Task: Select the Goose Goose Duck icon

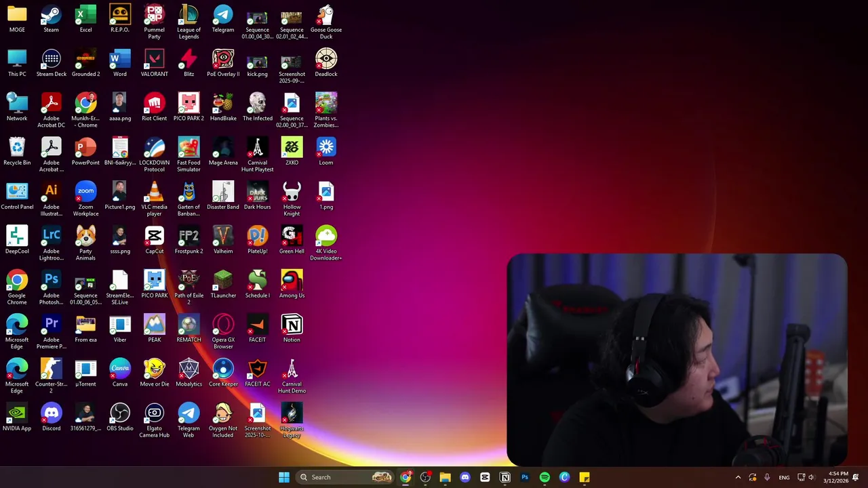Action: (x=325, y=22)
